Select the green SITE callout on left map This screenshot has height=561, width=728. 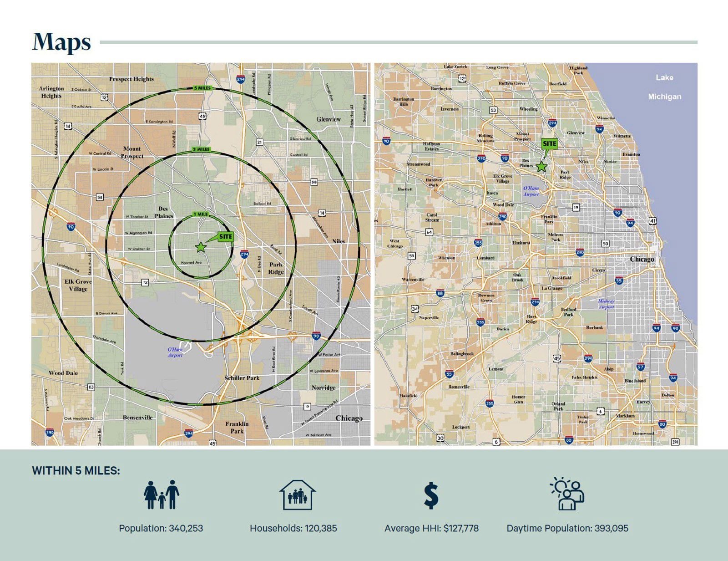(225, 237)
